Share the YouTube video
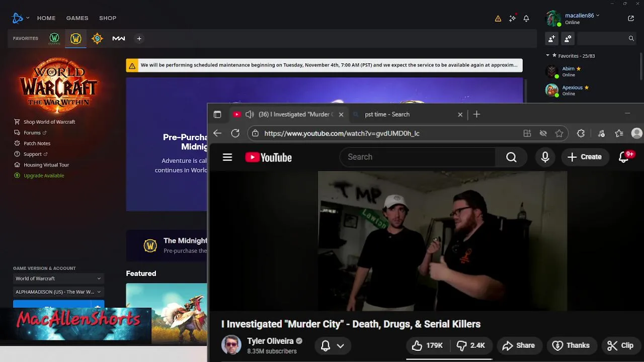The image size is (644, 362). (518, 345)
